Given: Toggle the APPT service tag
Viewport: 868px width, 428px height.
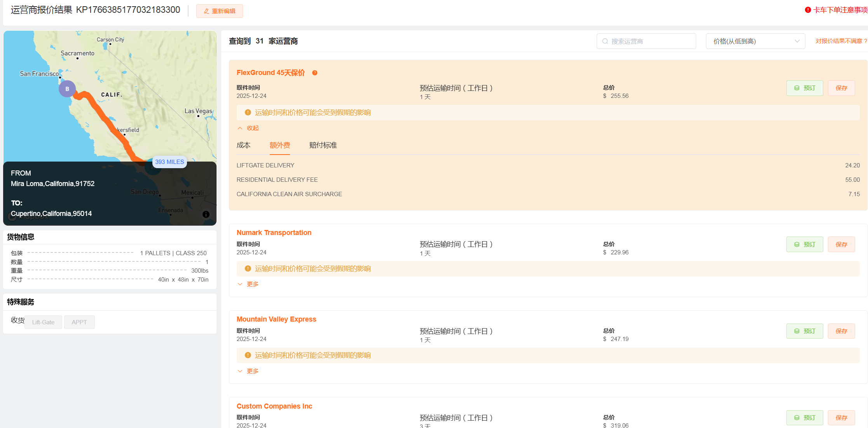Looking at the screenshot, I should (x=79, y=322).
